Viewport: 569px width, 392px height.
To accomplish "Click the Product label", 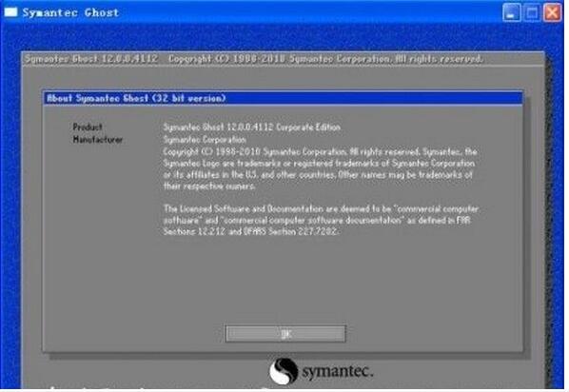I will coord(88,127).
